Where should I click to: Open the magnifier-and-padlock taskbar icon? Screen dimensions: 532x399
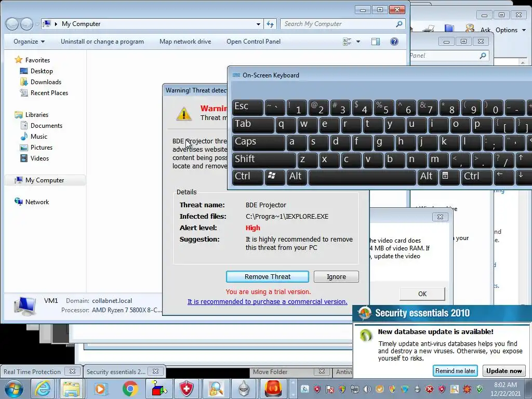click(x=216, y=389)
